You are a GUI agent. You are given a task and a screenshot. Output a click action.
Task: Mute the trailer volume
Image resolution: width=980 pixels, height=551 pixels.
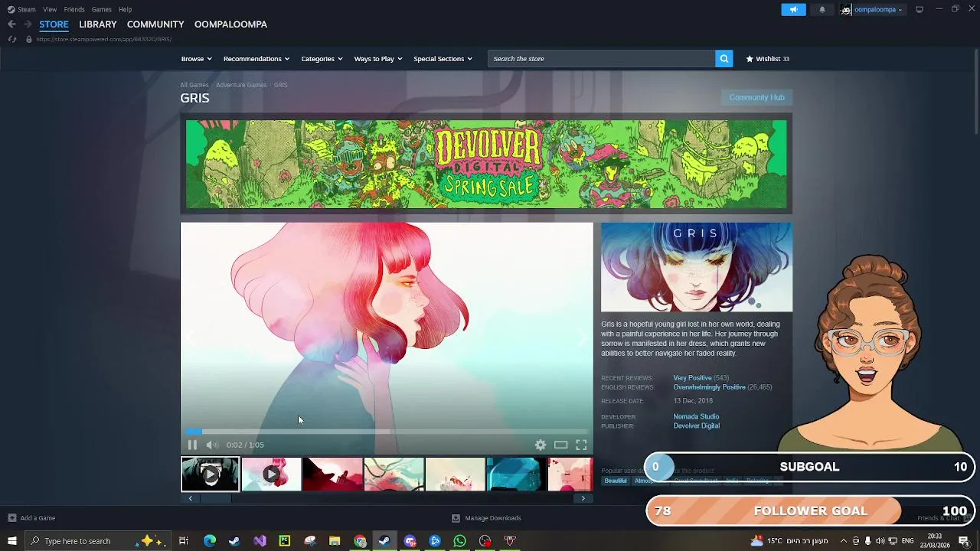(x=212, y=445)
